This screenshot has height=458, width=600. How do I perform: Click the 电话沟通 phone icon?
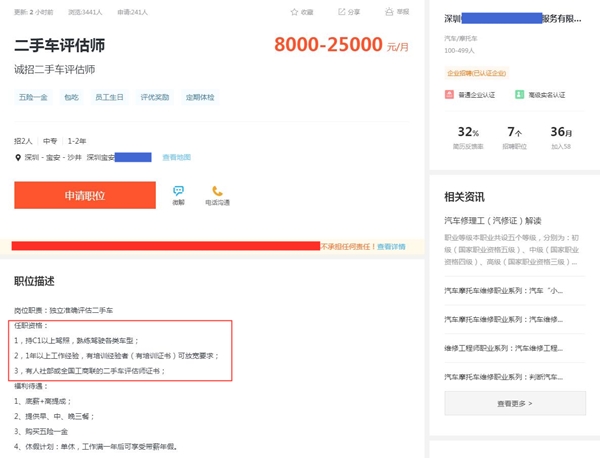[217, 191]
